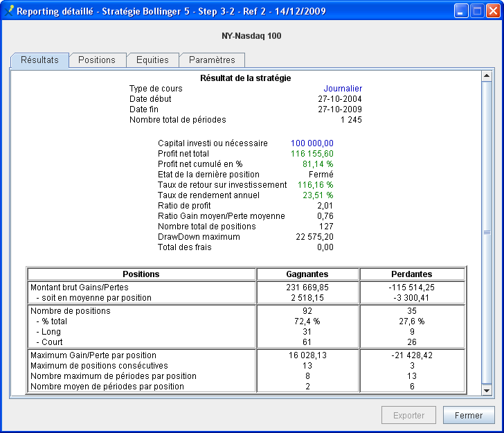Open the Positions tab
504x433 pixels.
[97, 60]
